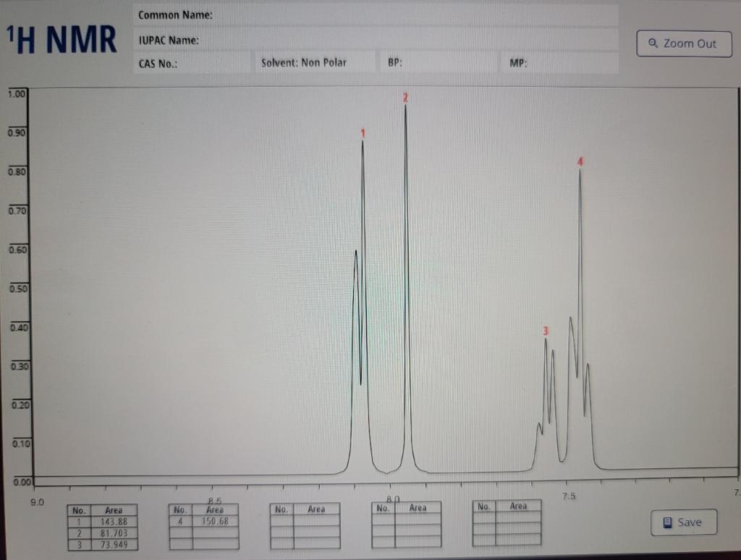Select the red peak marker labeled 2
Viewport: 741px width, 560px height.
405,96
